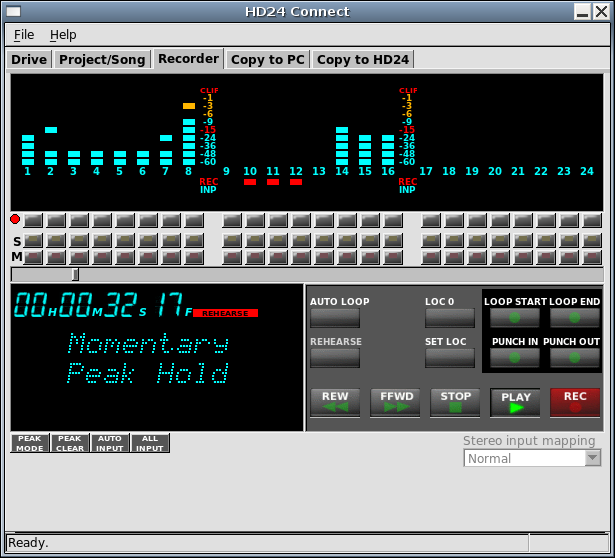The image size is (615, 558).
Task: Click the PEAK CLEAR button
Action: [70, 443]
